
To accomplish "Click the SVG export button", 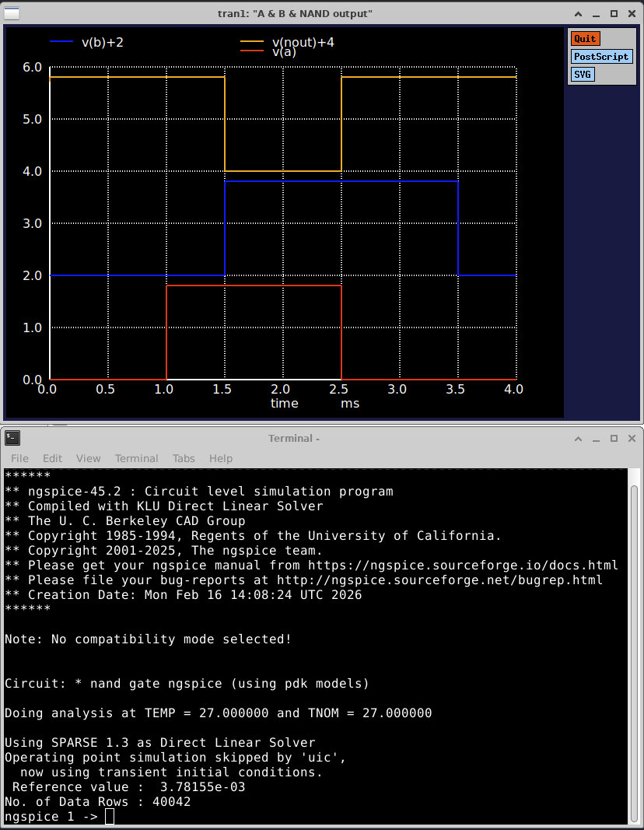I will coord(582,74).
